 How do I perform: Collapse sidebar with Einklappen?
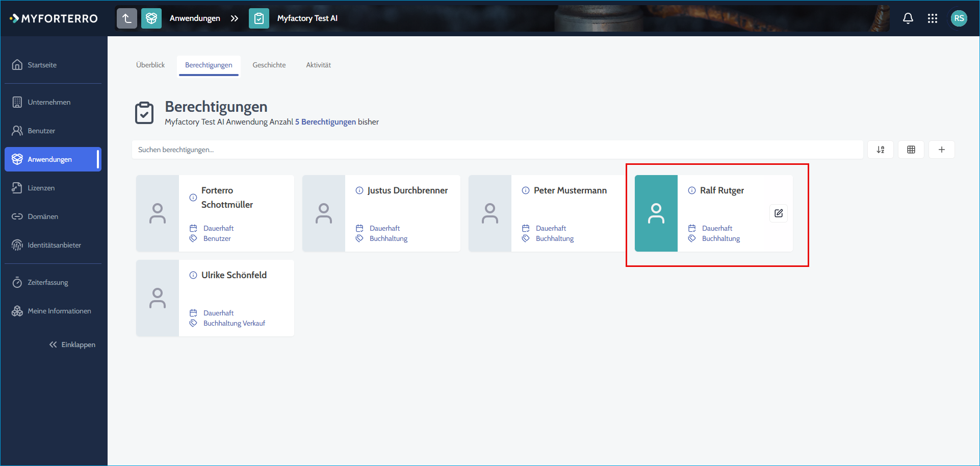click(72, 345)
